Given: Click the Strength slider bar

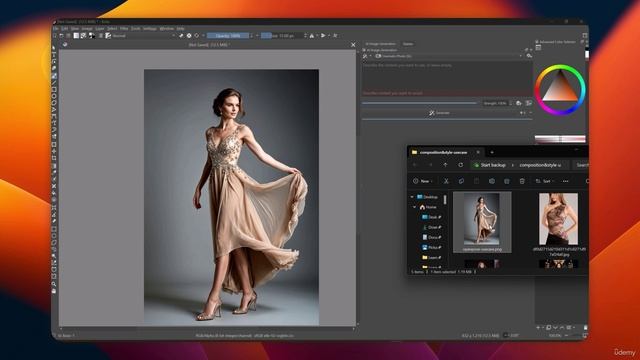Looking at the screenshot, I should pyautogui.click(x=420, y=103).
